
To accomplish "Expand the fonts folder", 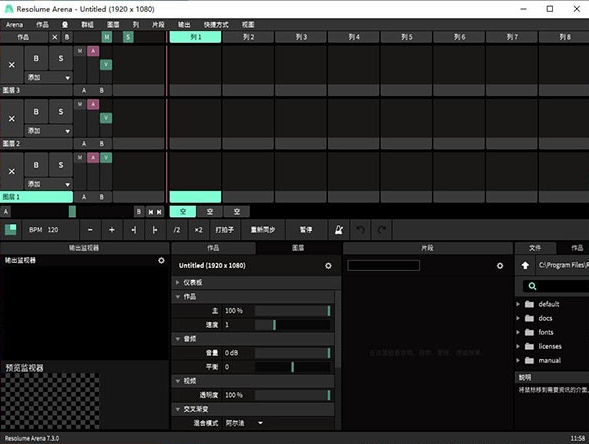I will pyautogui.click(x=518, y=332).
